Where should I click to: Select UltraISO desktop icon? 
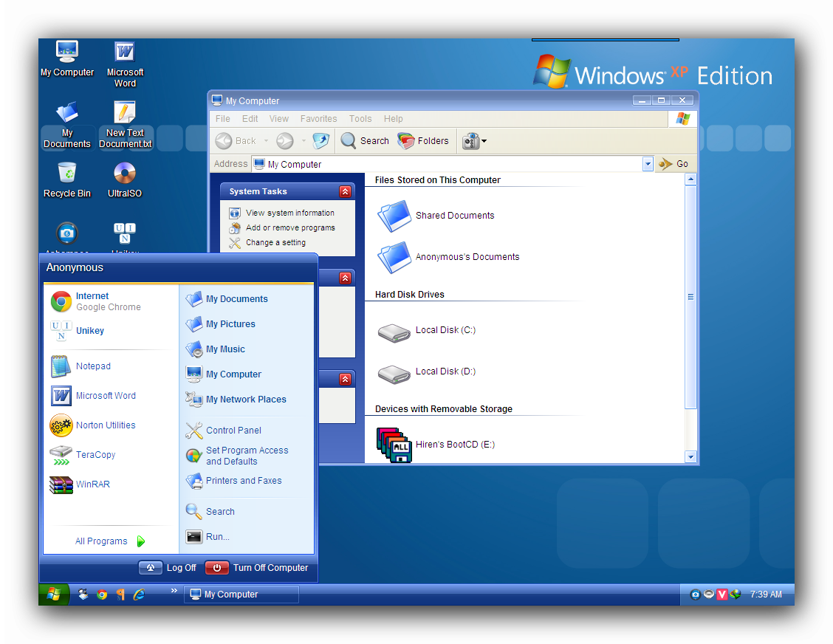pos(125,180)
